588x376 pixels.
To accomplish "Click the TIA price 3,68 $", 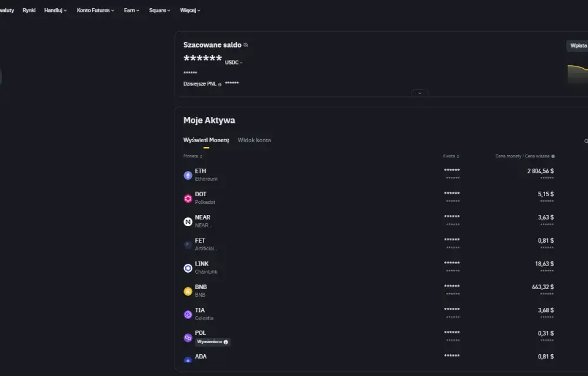I will click(x=546, y=310).
